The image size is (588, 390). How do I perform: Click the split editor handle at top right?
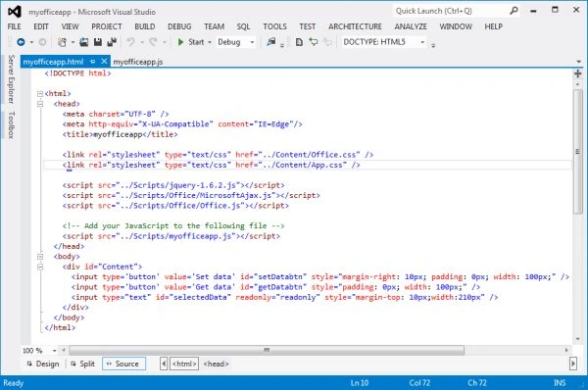[x=578, y=73]
